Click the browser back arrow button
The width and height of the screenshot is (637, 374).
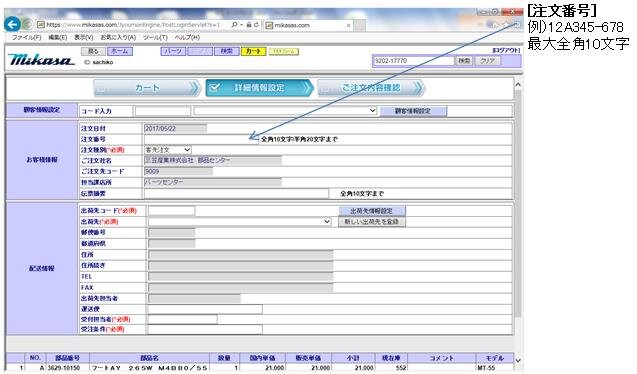click(x=12, y=24)
